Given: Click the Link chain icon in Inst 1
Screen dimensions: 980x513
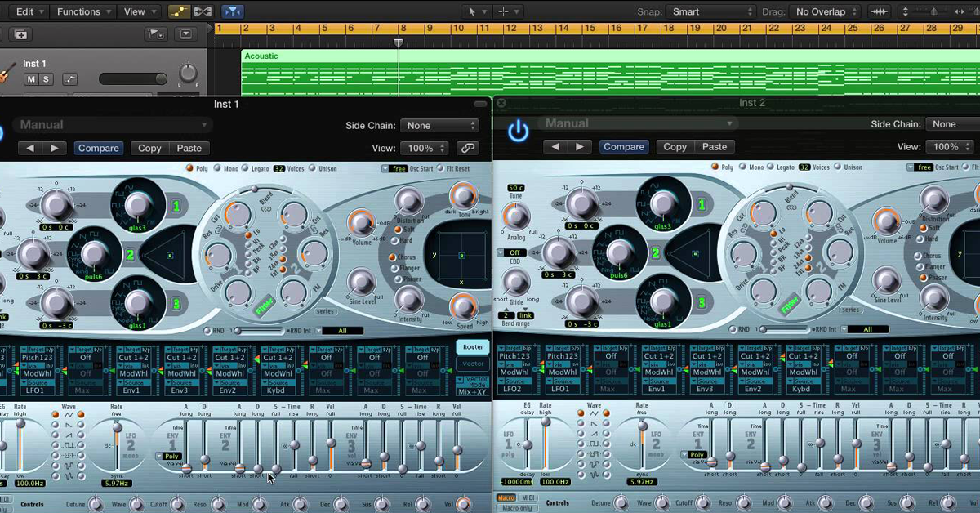Looking at the screenshot, I should tap(467, 148).
